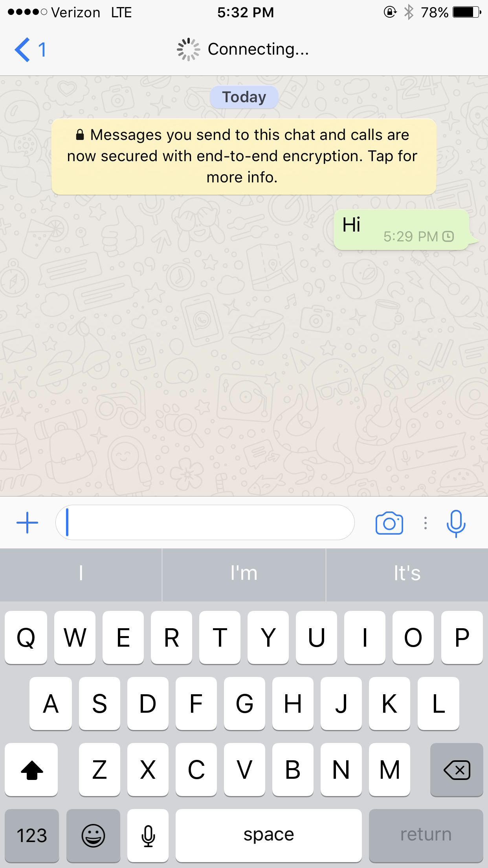Screen dimensions: 488x868
Task: Focus the message text input field
Action: pos(205,522)
